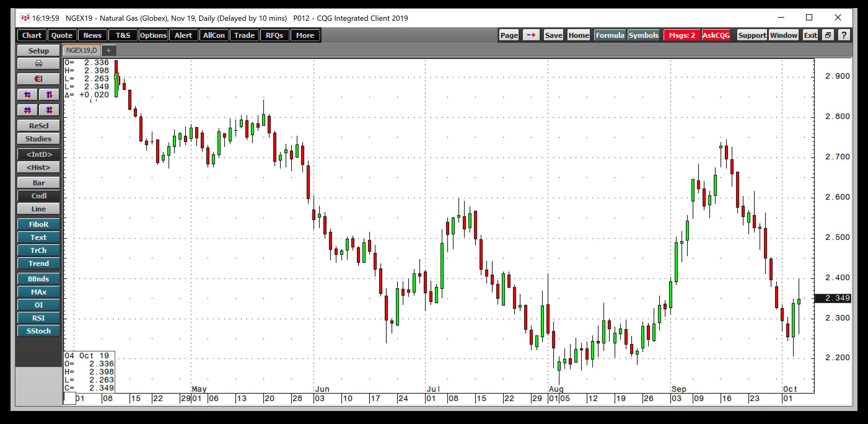Open the Msgs: 2 messages button
This screenshot has width=868, height=424.
tap(682, 35)
